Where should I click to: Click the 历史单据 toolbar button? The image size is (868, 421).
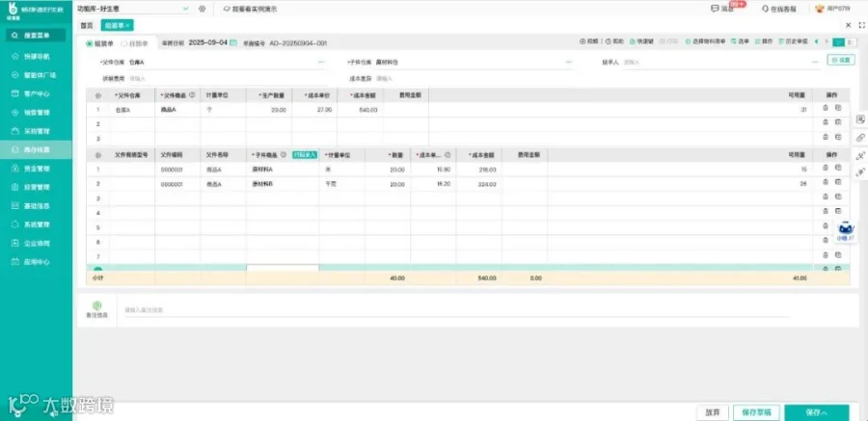tap(793, 41)
